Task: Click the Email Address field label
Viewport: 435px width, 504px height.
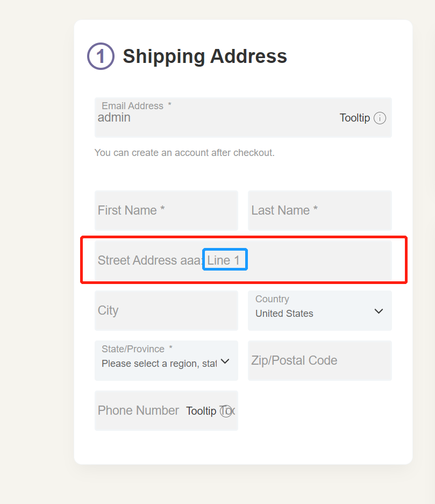Action: click(133, 106)
